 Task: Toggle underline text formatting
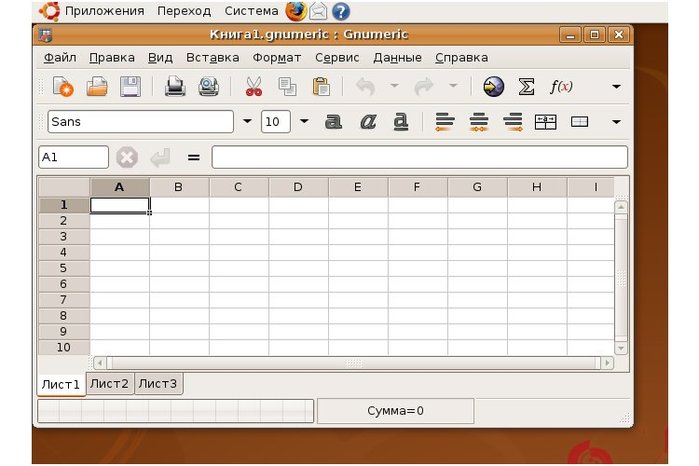[x=401, y=122]
